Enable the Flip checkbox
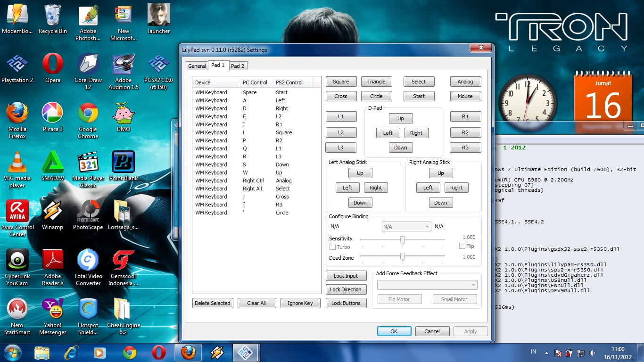The image size is (644, 362). coord(462,246)
